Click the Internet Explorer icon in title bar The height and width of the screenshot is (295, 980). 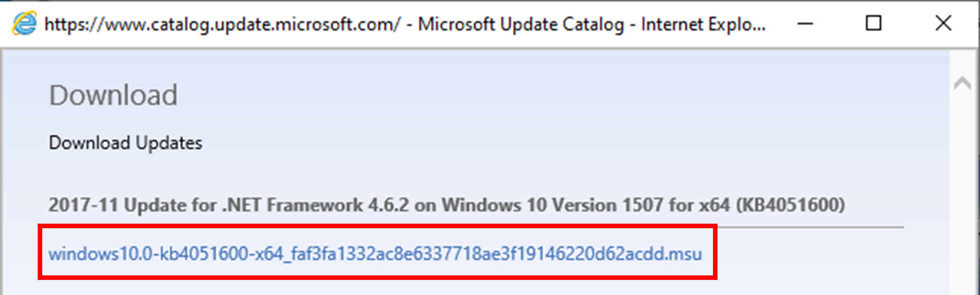24,24
